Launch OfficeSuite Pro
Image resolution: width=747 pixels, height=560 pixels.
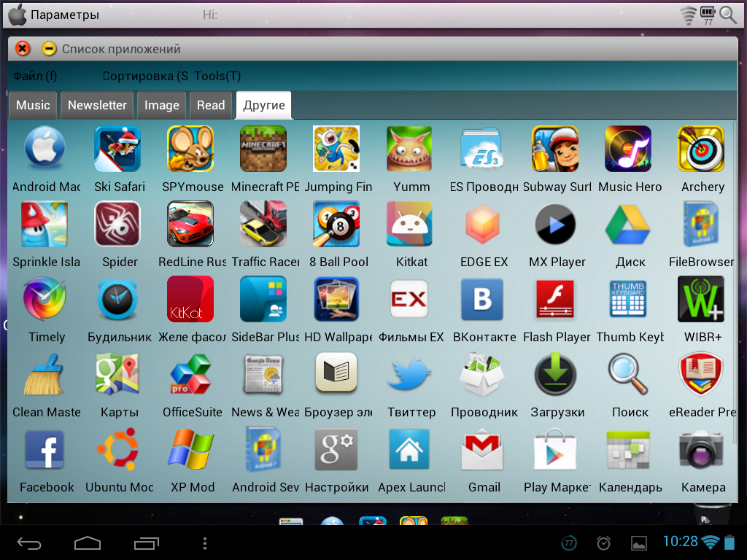tap(190, 374)
